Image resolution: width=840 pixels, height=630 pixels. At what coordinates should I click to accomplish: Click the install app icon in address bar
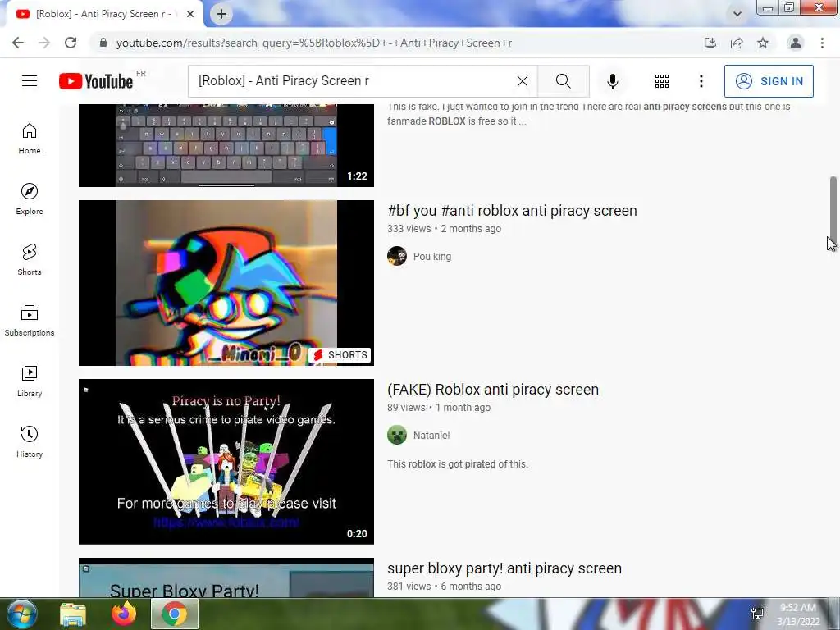pos(710,43)
